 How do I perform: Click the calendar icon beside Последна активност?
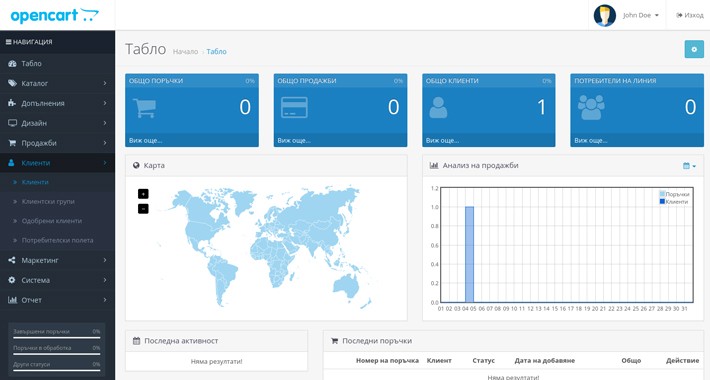coord(136,341)
